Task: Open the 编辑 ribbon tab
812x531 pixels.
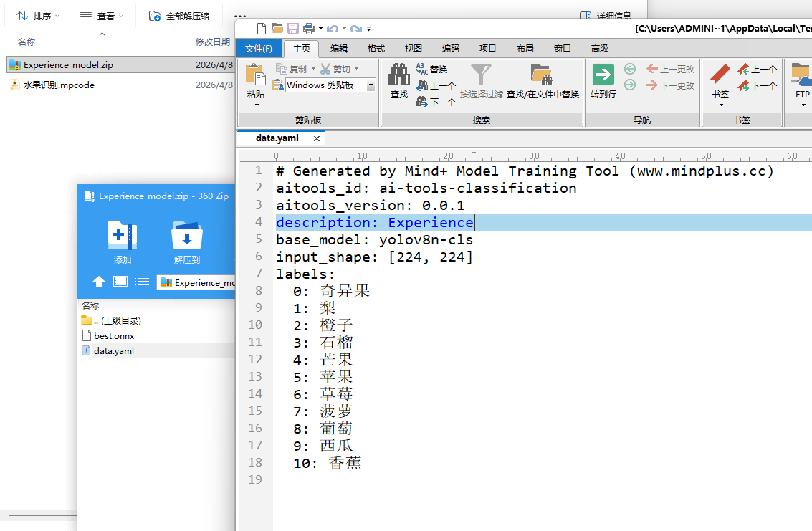Action: (x=339, y=49)
